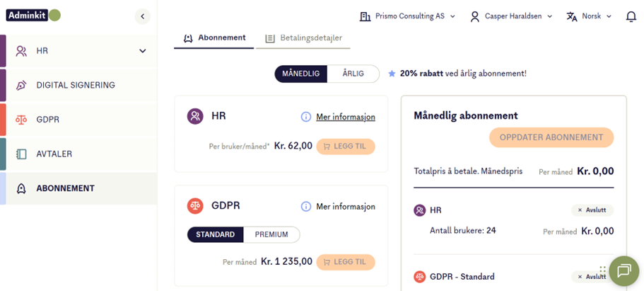Click HR Mer informasjon link
The width and height of the screenshot is (644, 291).
point(346,117)
